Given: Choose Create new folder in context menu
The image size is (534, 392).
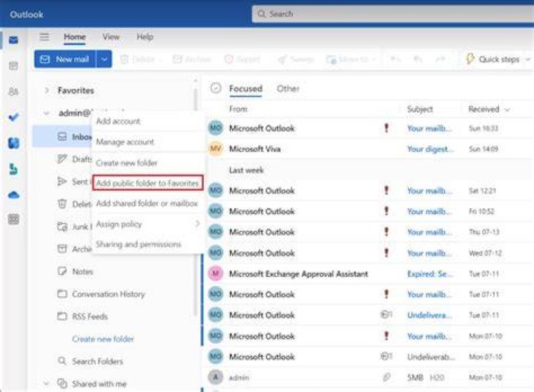Looking at the screenshot, I should [x=127, y=162].
